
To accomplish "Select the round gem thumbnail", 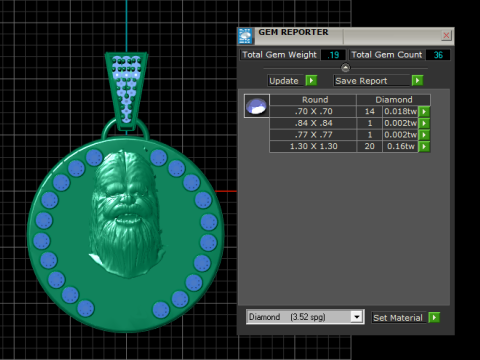I will tap(256, 106).
